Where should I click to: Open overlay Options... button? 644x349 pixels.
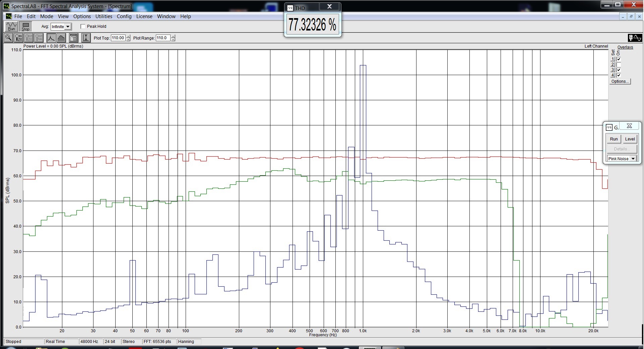click(620, 81)
